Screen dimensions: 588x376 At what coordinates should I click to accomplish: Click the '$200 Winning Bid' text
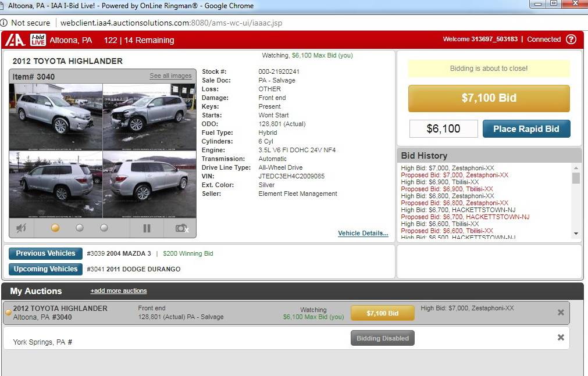pyautogui.click(x=188, y=253)
